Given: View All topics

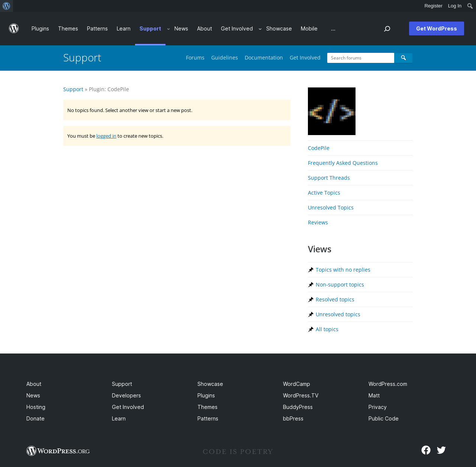Looking at the screenshot, I should pyautogui.click(x=327, y=329).
